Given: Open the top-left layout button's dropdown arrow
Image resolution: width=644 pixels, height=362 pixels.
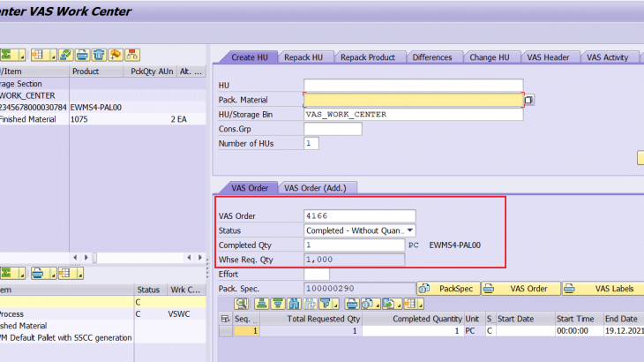Looking at the screenshot, I should point(53,55).
